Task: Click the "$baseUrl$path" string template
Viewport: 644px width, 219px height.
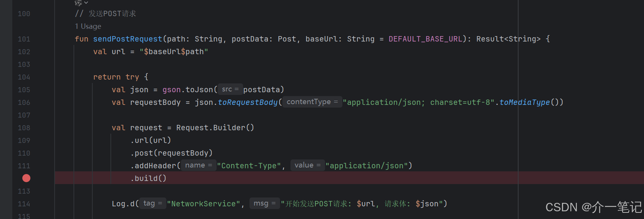Action: pyautogui.click(x=174, y=51)
